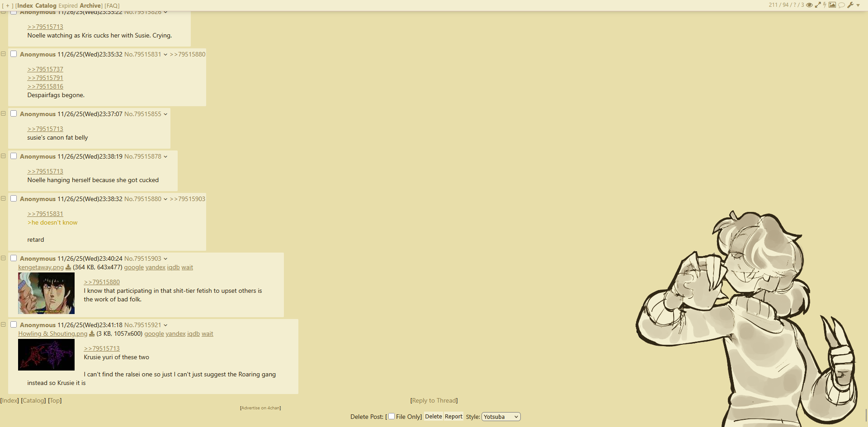Open the menu arrow of post No.79515831
This screenshot has width=868, height=427.
[165, 55]
